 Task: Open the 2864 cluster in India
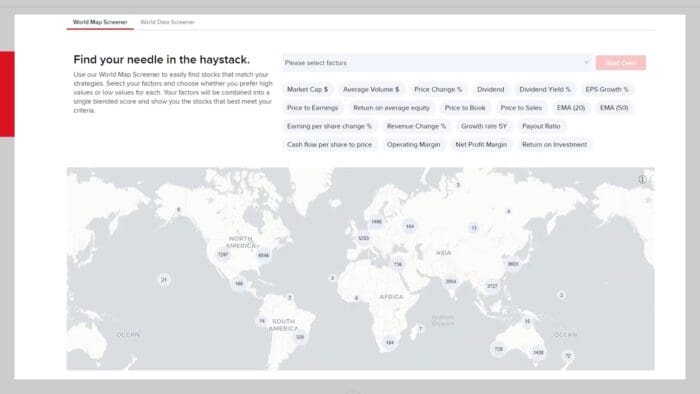[451, 282]
